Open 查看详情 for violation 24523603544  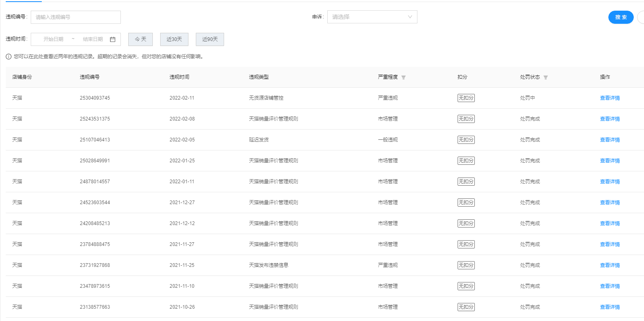[610, 203]
